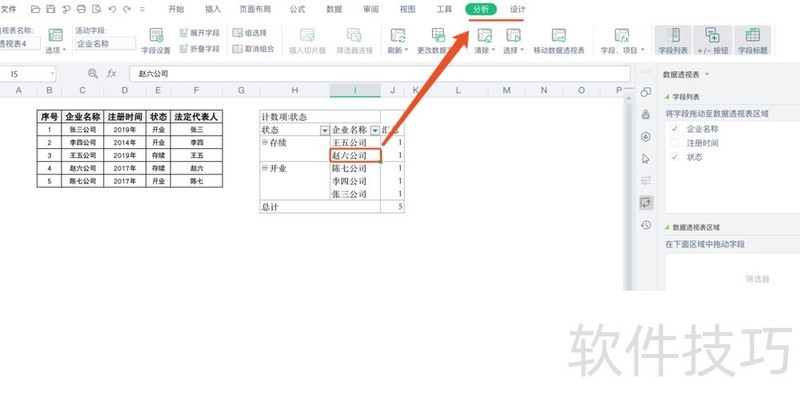Click the history clock icon in right sidebar

tap(646, 225)
